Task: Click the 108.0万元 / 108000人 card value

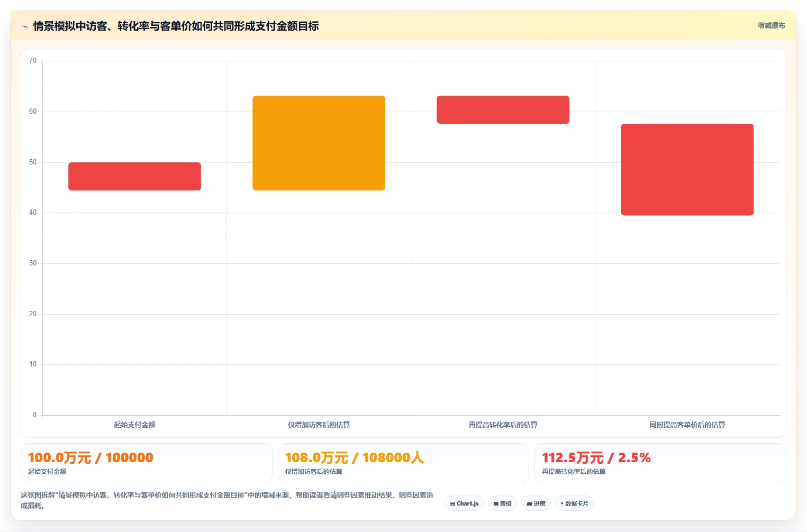Action: pyautogui.click(x=354, y=457)
